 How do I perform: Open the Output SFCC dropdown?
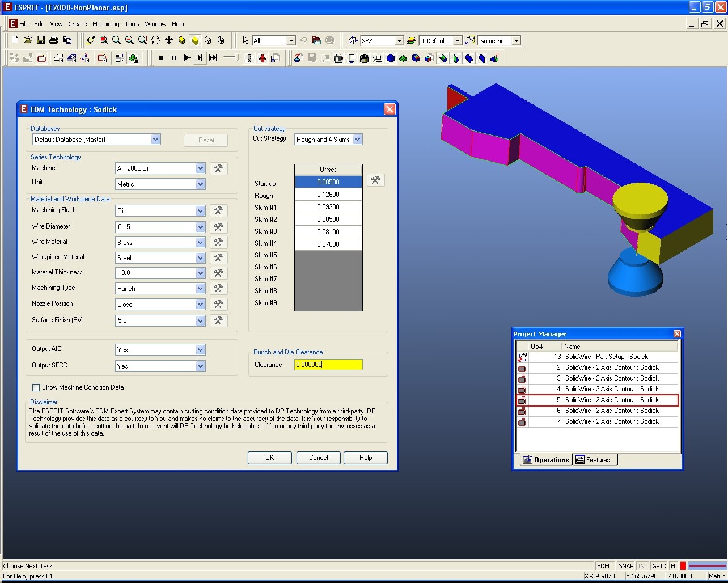[x=200, y=366]
